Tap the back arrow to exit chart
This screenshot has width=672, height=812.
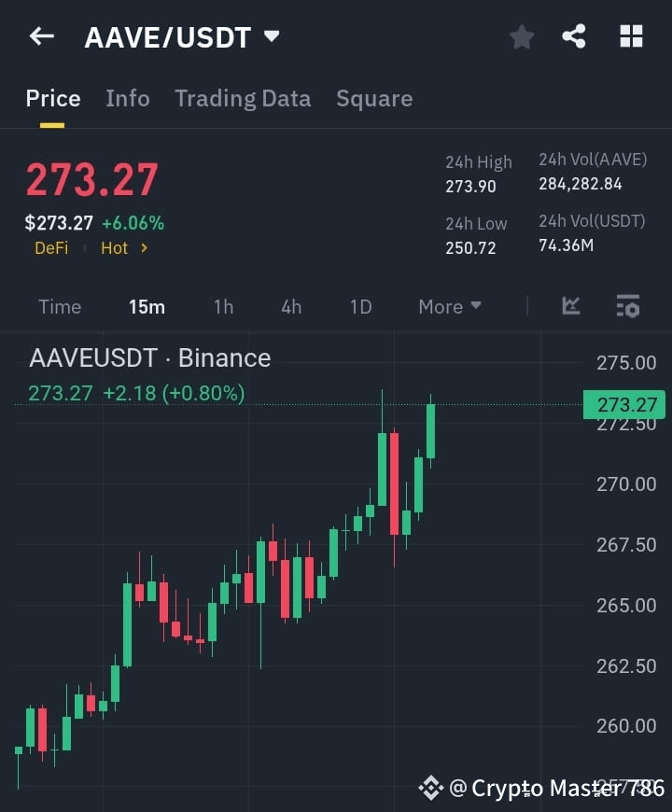[41, 36]
